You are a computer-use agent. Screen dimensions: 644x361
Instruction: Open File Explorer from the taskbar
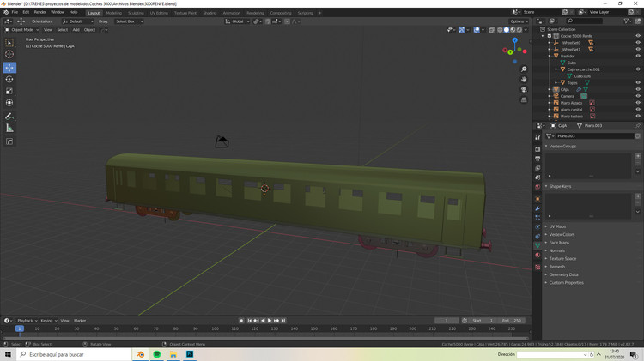173,354
